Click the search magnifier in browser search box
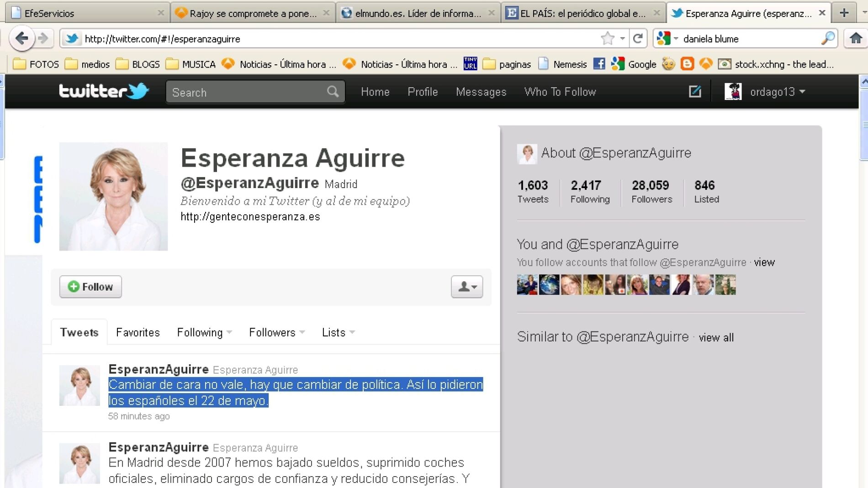The width and height of the screenshot is (868, 488). [x=827, y=38]
